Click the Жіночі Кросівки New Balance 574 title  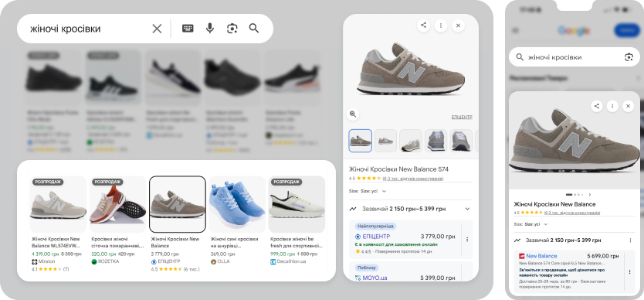click(398, 169)
